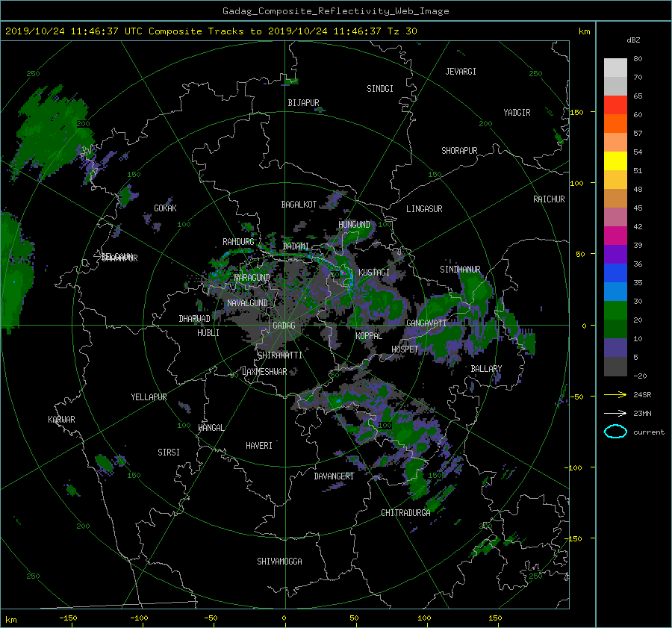Click the -150 tick on bottom axis
Screen dimensions: 672x628
point(68,618)
